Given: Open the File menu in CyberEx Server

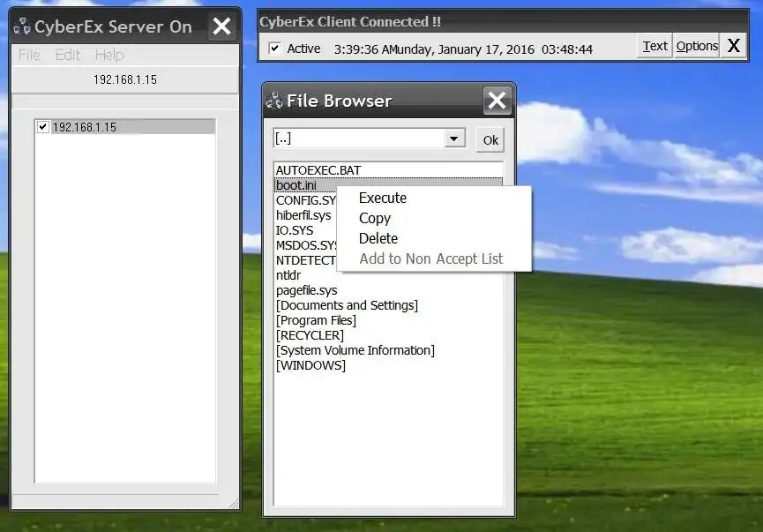Looking at the screenshot, I should click(29, 55).
